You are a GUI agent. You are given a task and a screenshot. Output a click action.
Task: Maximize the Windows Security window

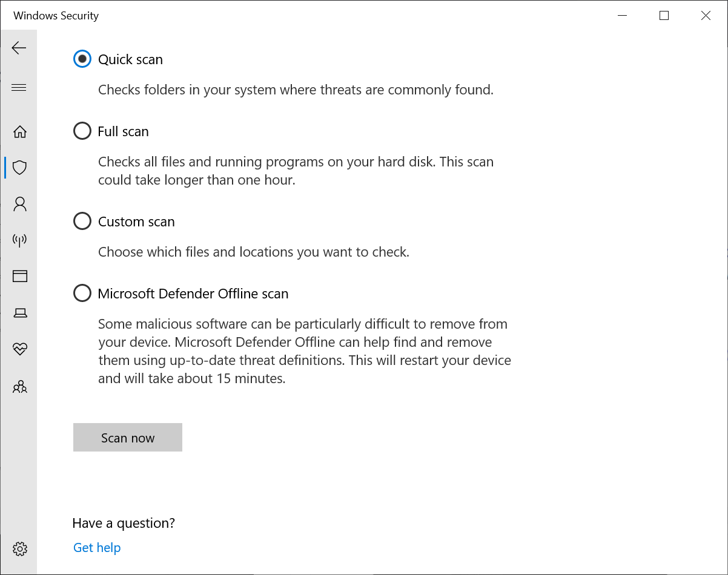[x=664, y=16]
